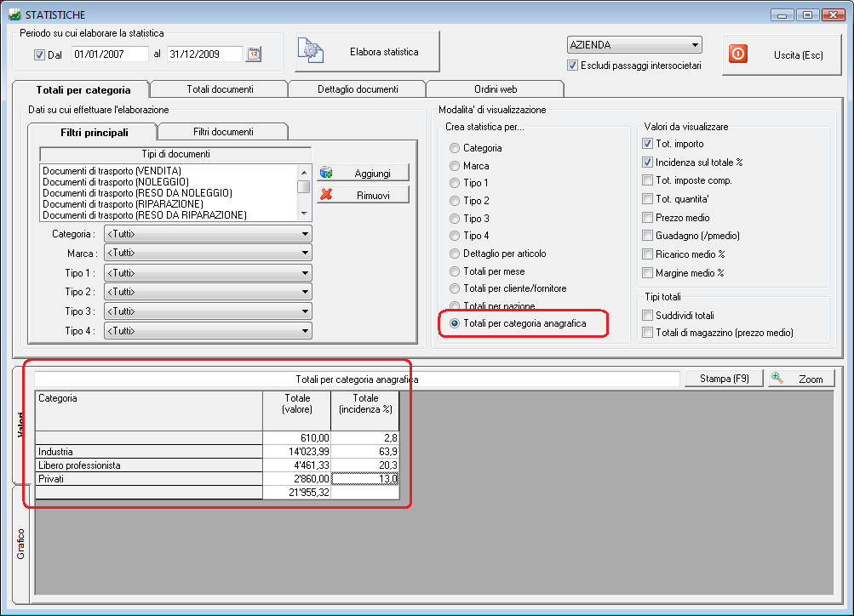Click the magnifier icon on Zoom

(777, 378)
